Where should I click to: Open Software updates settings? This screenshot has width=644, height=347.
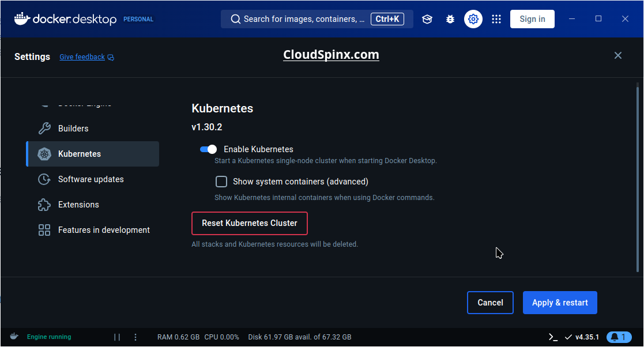pos(90,179)
